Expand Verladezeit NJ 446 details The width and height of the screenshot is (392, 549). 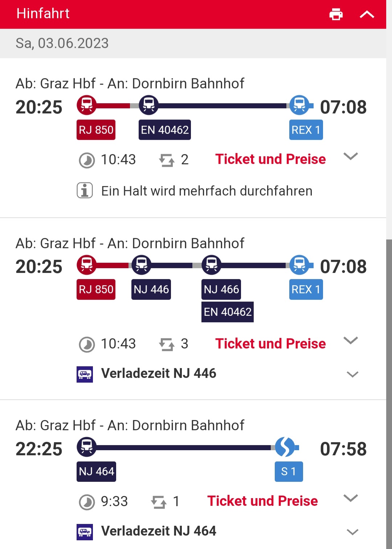pos(352,374)
